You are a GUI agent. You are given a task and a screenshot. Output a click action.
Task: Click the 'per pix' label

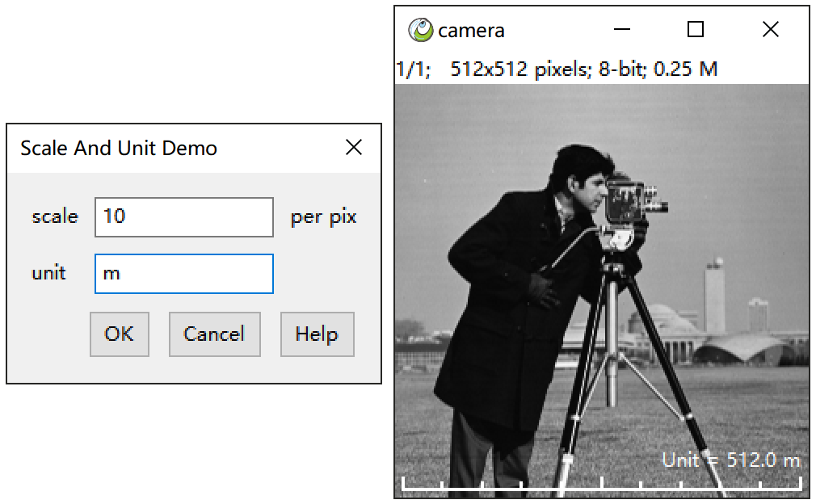(x=323, y=217)
